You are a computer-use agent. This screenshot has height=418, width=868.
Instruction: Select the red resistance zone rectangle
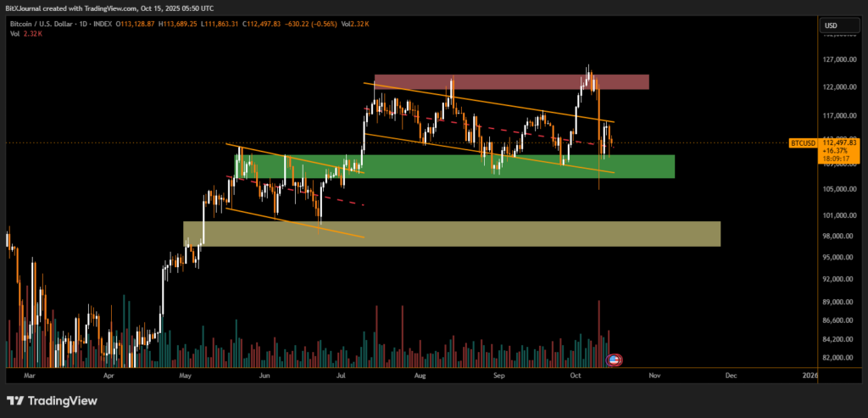pos(511,82)
